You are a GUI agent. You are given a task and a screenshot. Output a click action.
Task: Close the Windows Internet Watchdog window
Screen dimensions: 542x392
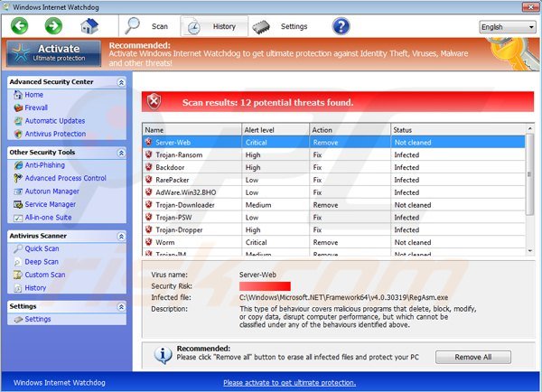tap(530, 7)
